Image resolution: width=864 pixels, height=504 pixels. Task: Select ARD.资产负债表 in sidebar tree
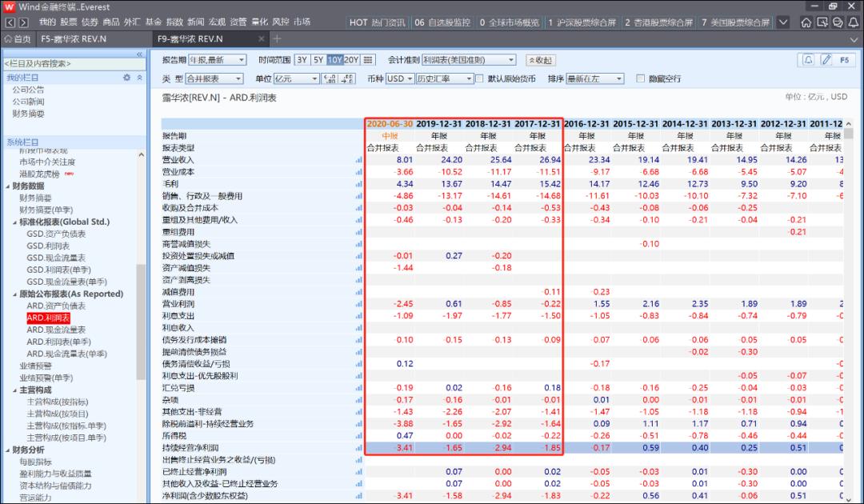click(56, 306)
